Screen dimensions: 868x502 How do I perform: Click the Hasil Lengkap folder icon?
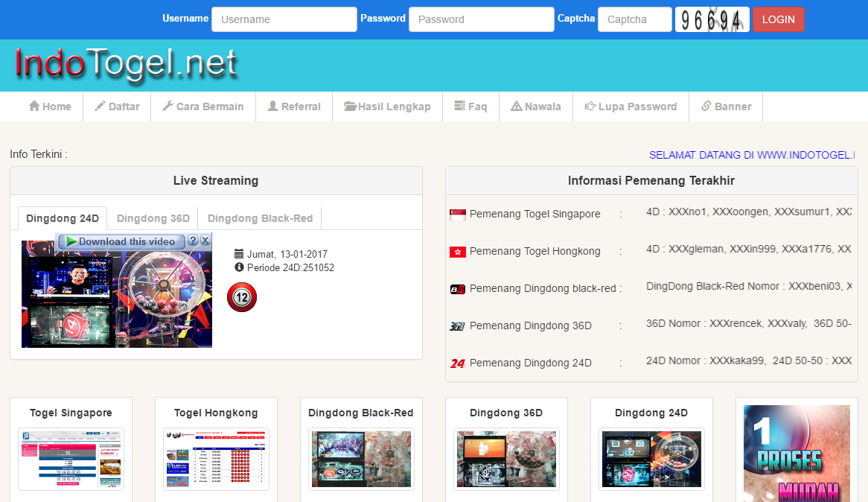pyautogui.click(x=350, y=106)
